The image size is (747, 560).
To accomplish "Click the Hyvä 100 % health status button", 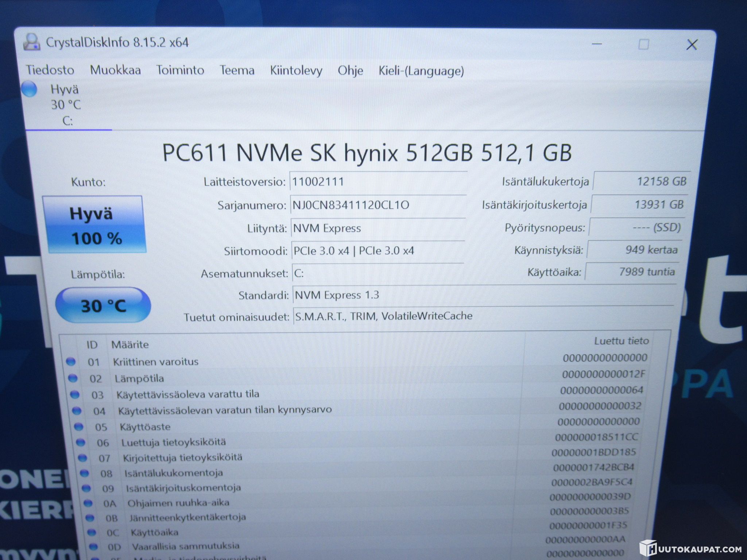I will pos(94,225).
